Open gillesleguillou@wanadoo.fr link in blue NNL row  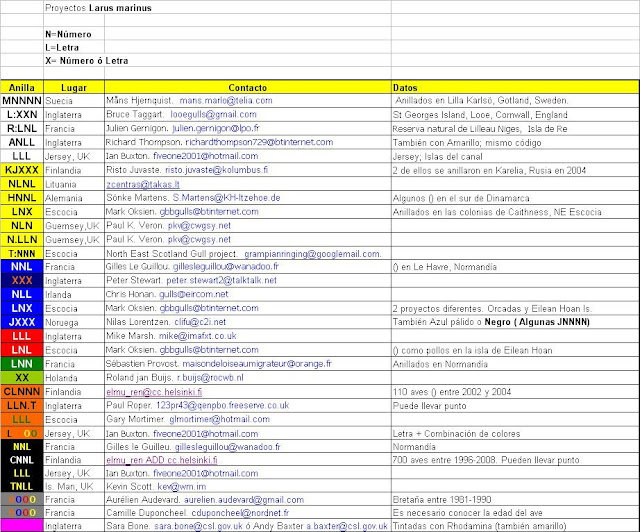226,267
